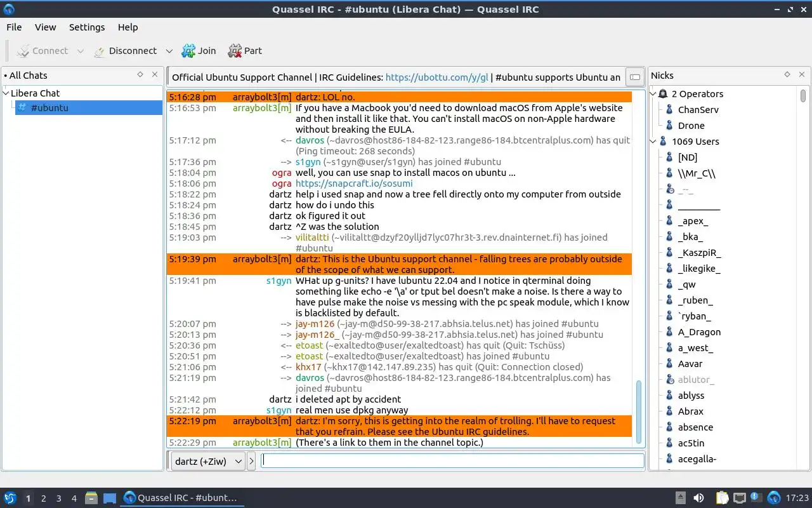Select ac5tin in the Nicks list
The height and width of the screenshot is (508, 812).
point(691,443)
